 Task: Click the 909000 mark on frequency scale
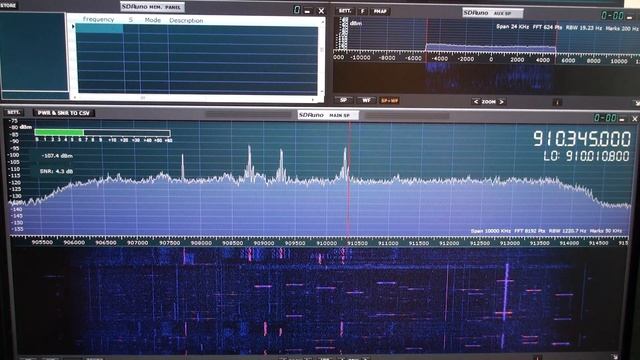(x=264, y=243)
